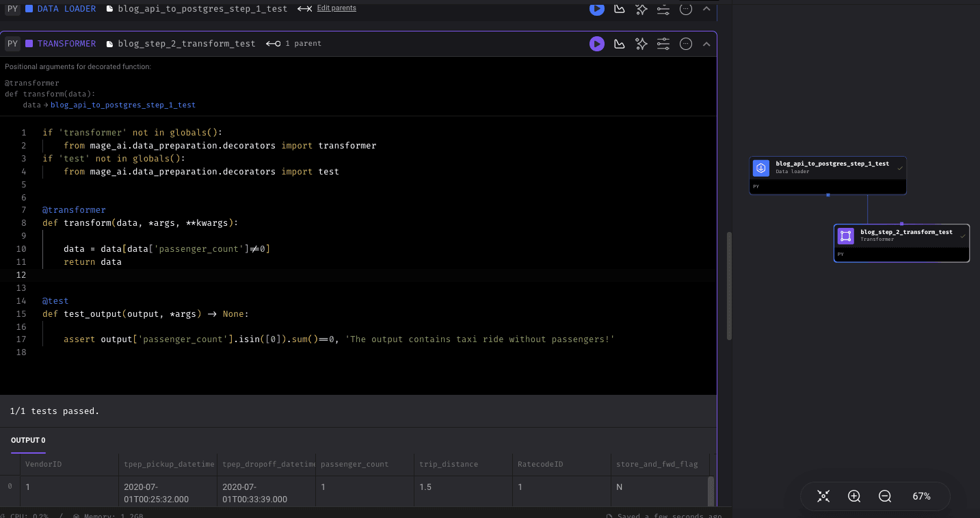Select the blog_api_to_postgres_step_1_test node in the graph

(827, 176)
